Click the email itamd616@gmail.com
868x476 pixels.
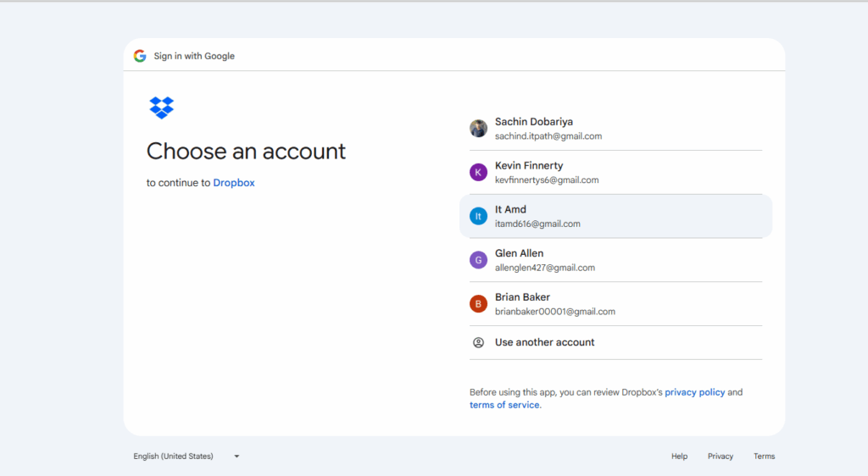click(537, 224)
